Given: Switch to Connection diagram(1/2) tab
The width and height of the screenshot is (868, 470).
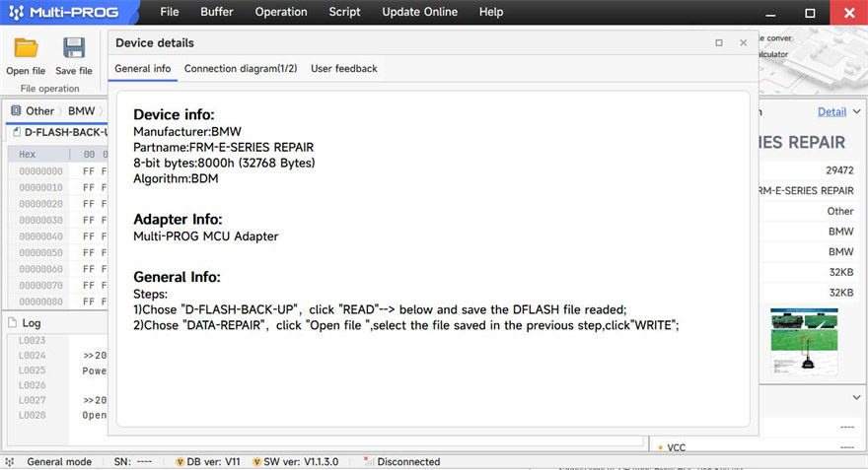Looking at the screenshot, I should (241, 69).
